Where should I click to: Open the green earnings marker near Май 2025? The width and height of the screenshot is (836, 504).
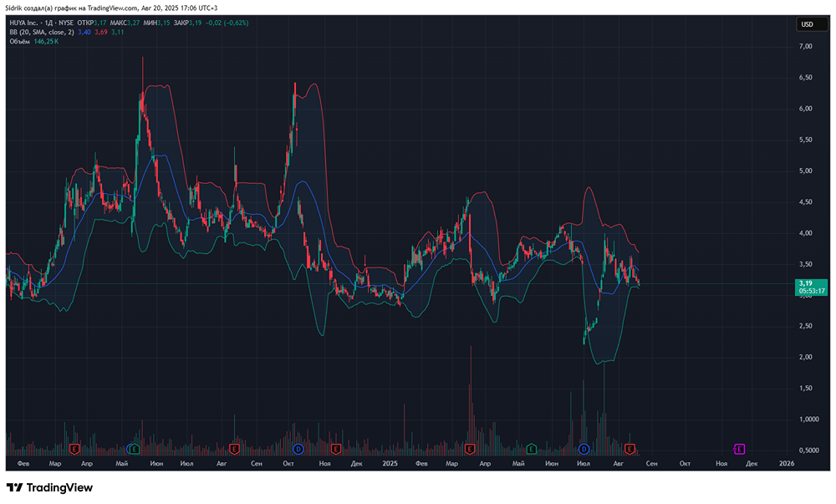[532, 449]
